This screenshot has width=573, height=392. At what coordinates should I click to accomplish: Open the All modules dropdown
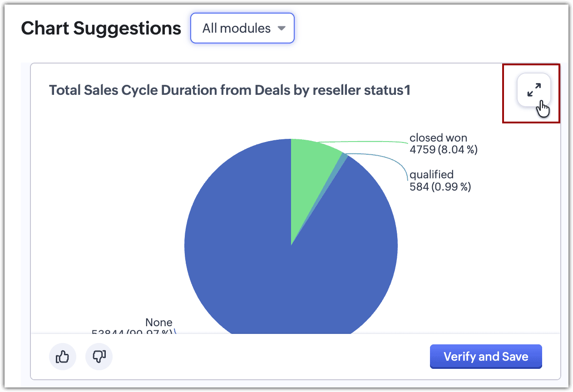(242, 28)
